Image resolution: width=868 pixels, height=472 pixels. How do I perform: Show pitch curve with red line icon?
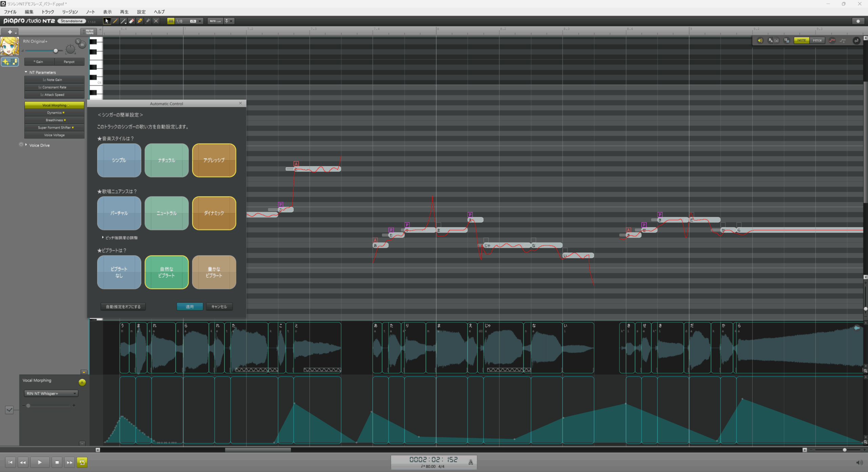coord(832,40)
